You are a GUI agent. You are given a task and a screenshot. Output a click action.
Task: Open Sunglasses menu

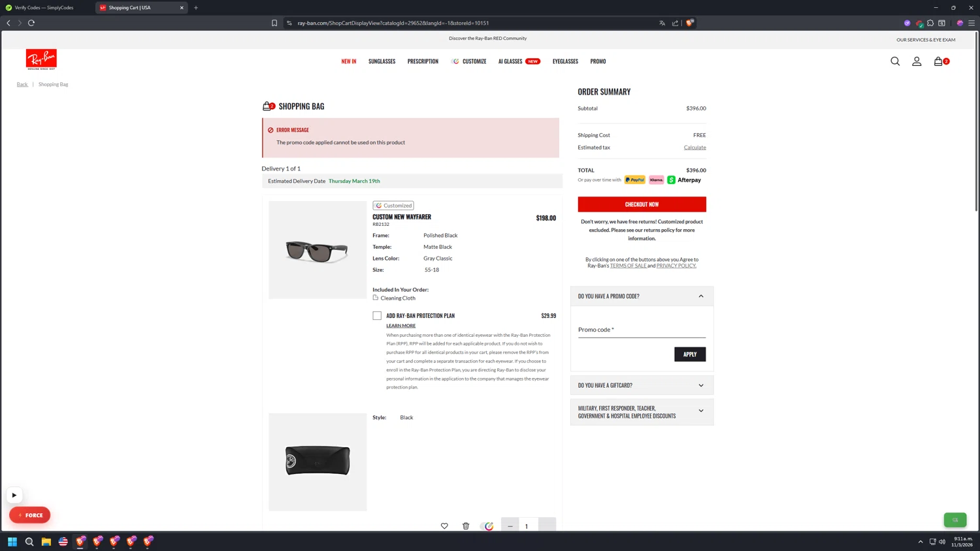[382, 61]
